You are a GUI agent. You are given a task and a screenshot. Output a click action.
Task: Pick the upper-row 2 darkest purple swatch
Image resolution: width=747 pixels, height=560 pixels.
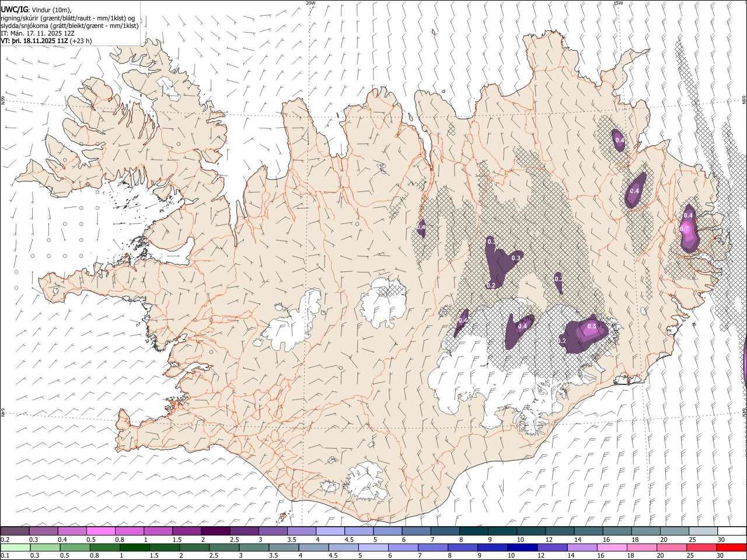215,531
